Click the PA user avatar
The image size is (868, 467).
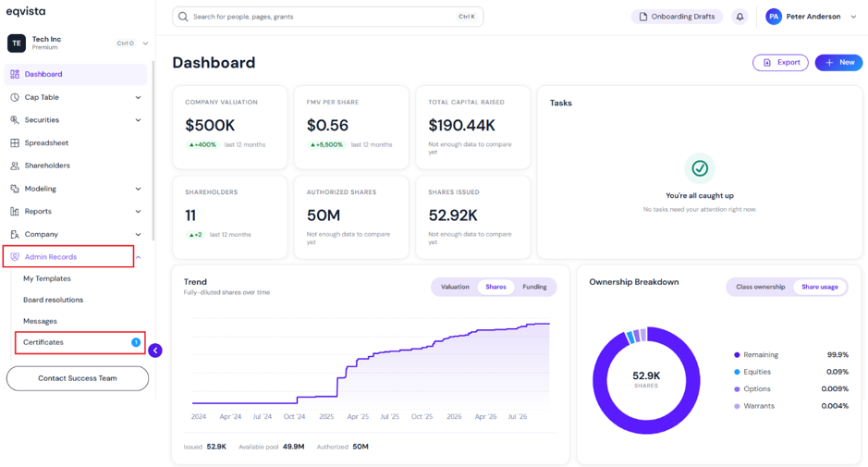[774, 17]
